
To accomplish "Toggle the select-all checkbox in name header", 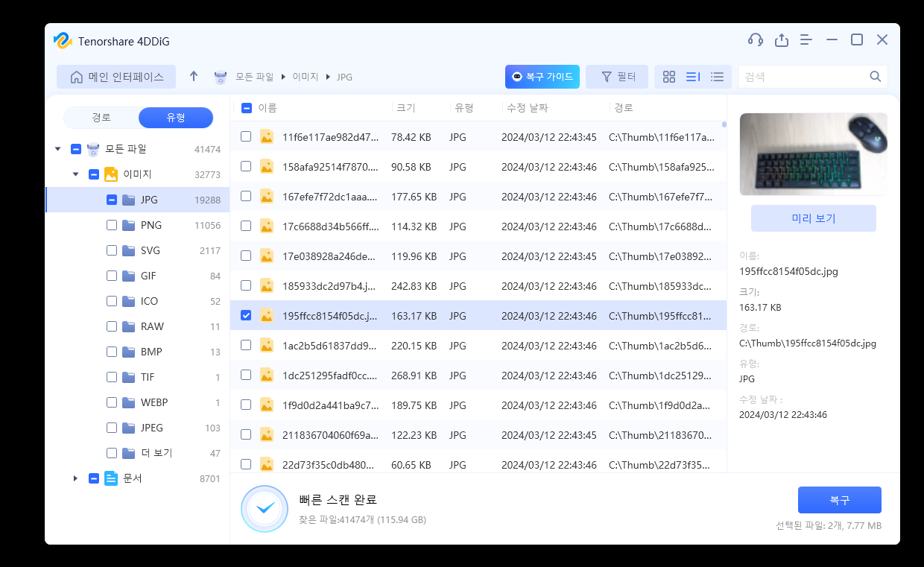I will coord(247,108).
